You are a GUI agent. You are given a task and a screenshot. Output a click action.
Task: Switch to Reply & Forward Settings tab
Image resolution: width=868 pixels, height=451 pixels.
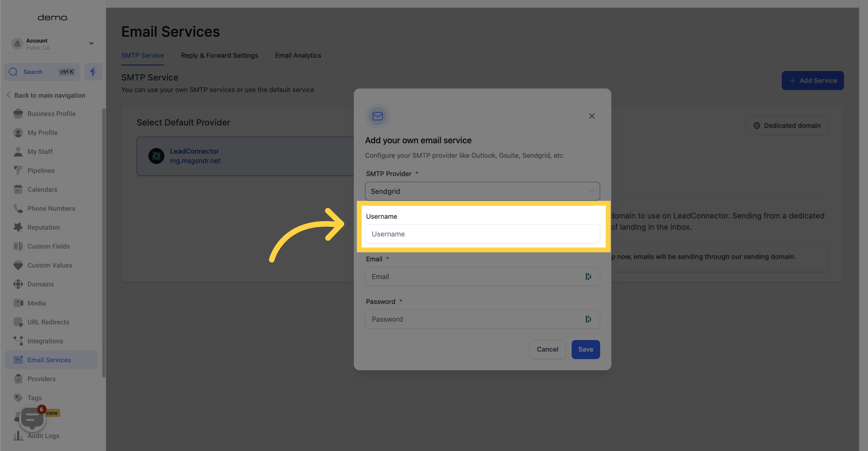[219, 55]
